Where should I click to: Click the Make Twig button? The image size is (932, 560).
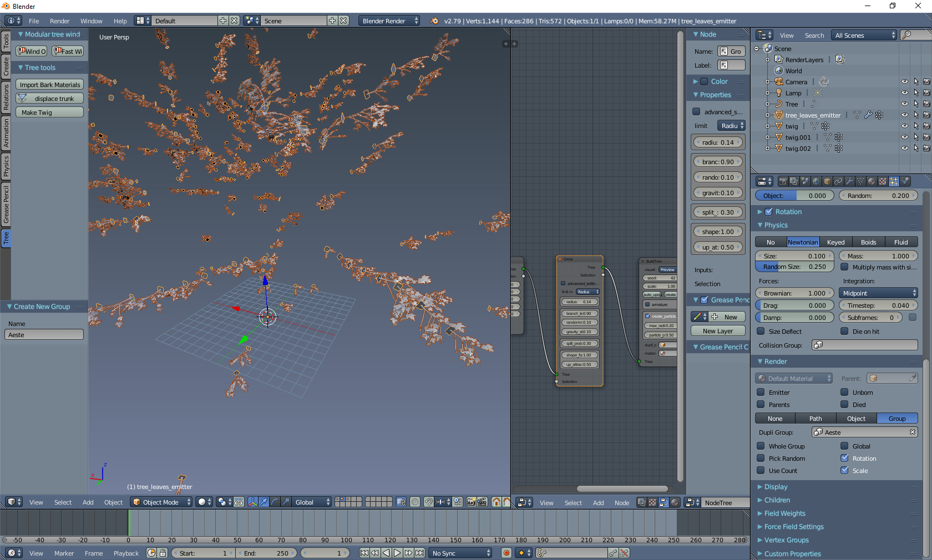coord(50,112)
